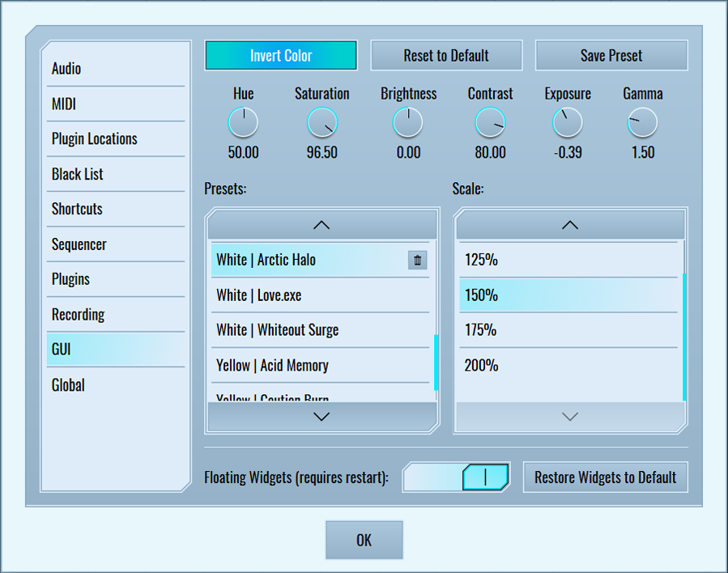
Task: Open the Audio settings tab
Action: point(116,69)
